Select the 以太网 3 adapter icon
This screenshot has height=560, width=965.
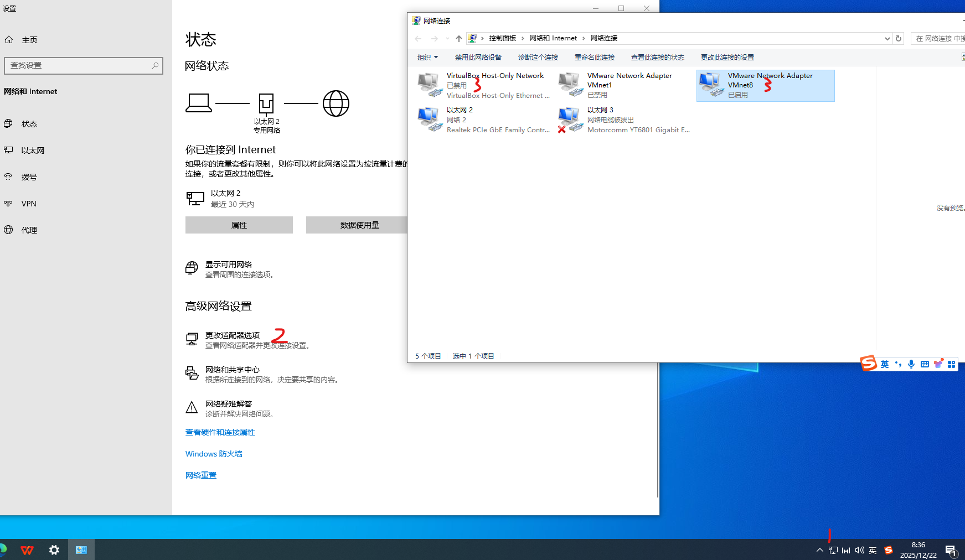tap(570, 120)
